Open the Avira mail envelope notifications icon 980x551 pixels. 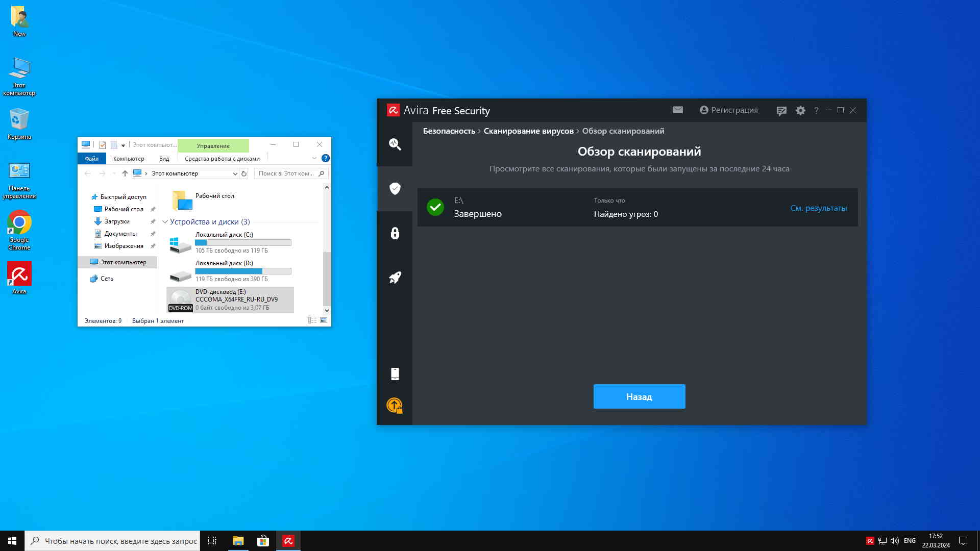pos(677,110)
